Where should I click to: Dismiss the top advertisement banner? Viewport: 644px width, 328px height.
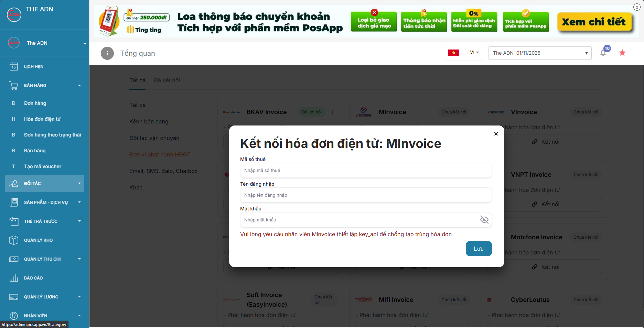(637, 7)
